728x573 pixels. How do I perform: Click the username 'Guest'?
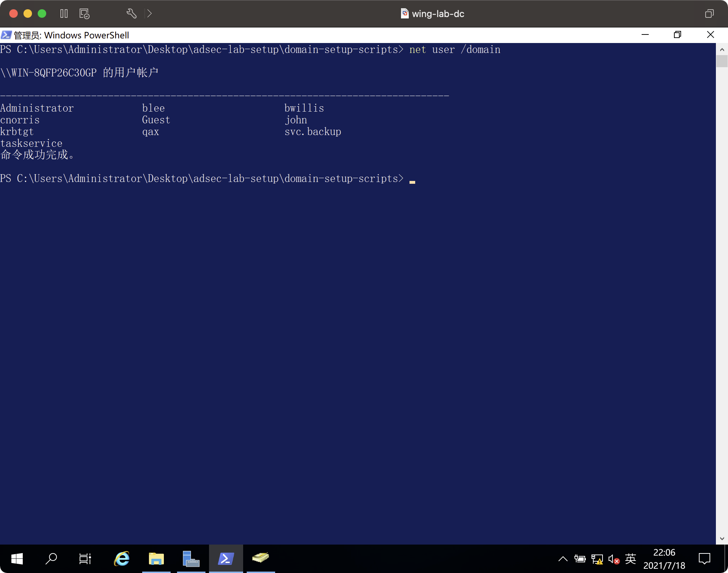point(156,120)
